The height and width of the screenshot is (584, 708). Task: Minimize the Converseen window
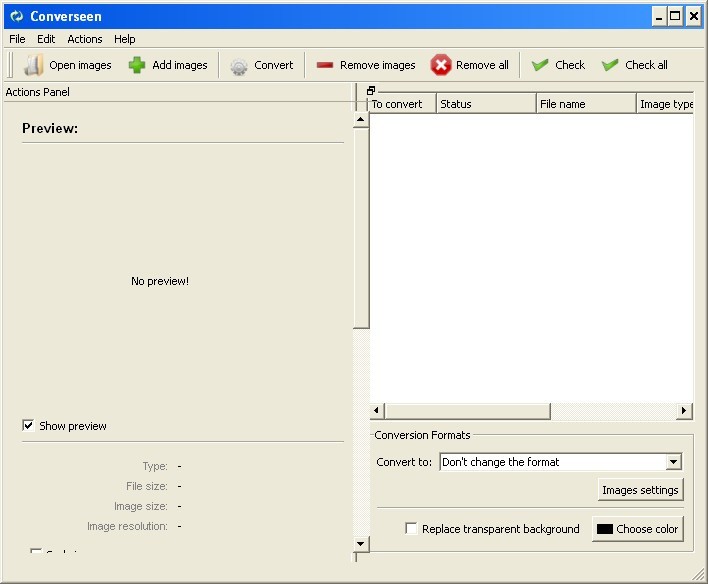click(x=659, y=17)
